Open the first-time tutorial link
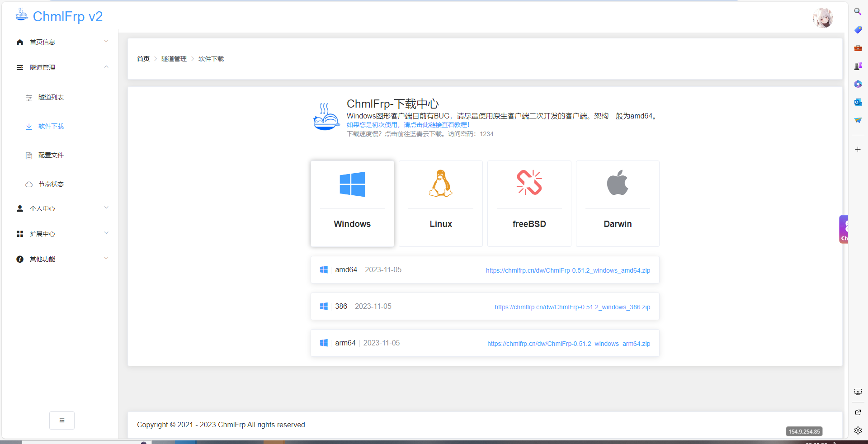Viewport: 868px width, 444px height. (408, 125)
